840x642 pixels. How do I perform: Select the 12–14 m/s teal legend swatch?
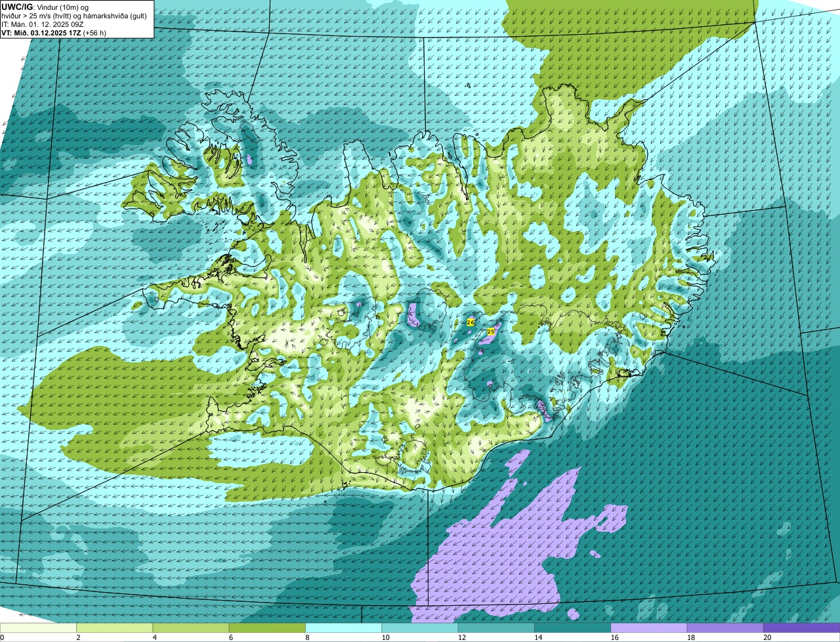(x=496, y=628)
